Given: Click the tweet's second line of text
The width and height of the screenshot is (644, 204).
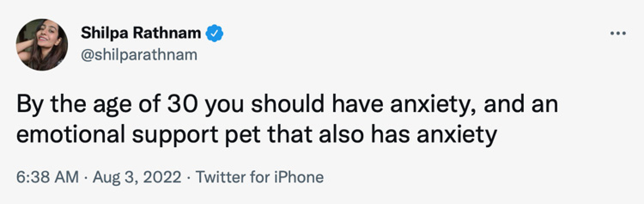Looking at the screenshot, I should pos(257,136).
